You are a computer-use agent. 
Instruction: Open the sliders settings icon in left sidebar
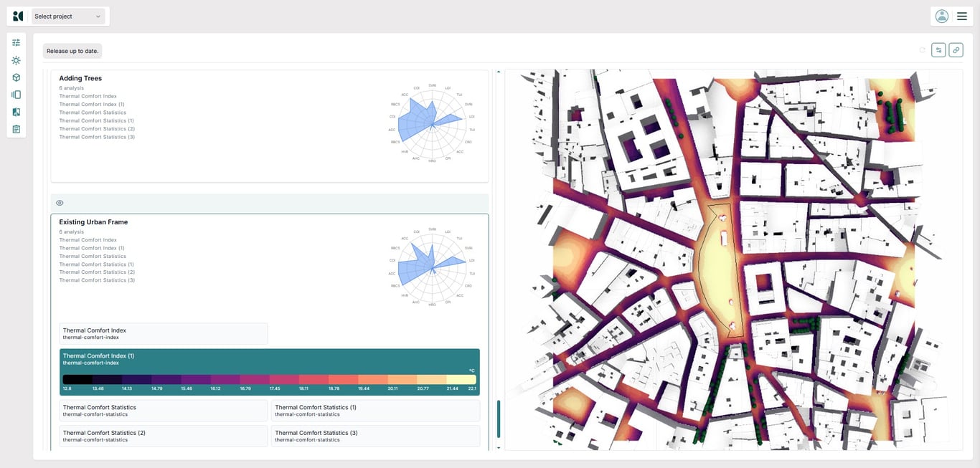pos(16,43)
